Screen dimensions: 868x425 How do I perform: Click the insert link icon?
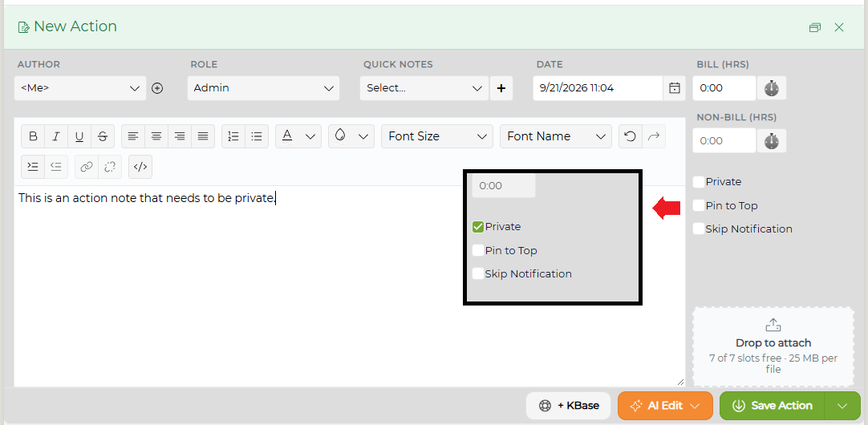click(87, 167)
